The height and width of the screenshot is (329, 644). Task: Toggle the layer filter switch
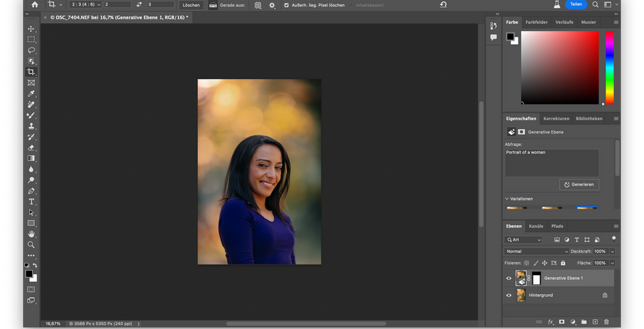coord(614,238)
